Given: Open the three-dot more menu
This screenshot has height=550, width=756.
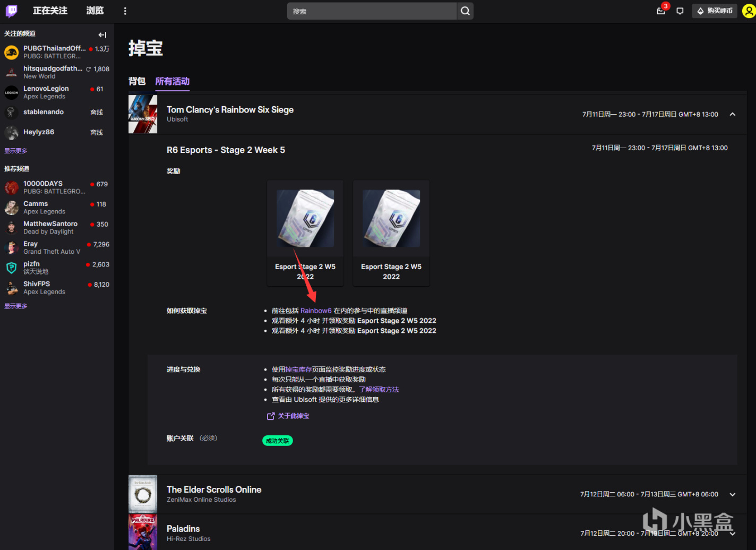Looking at the screenshot, I should (125, 11).
